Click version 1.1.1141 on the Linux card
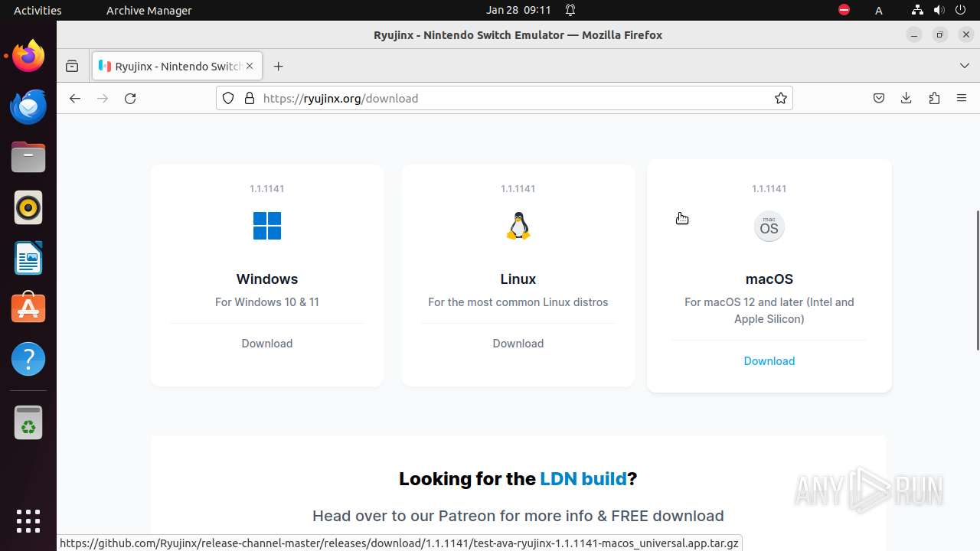 pos(518,189)
